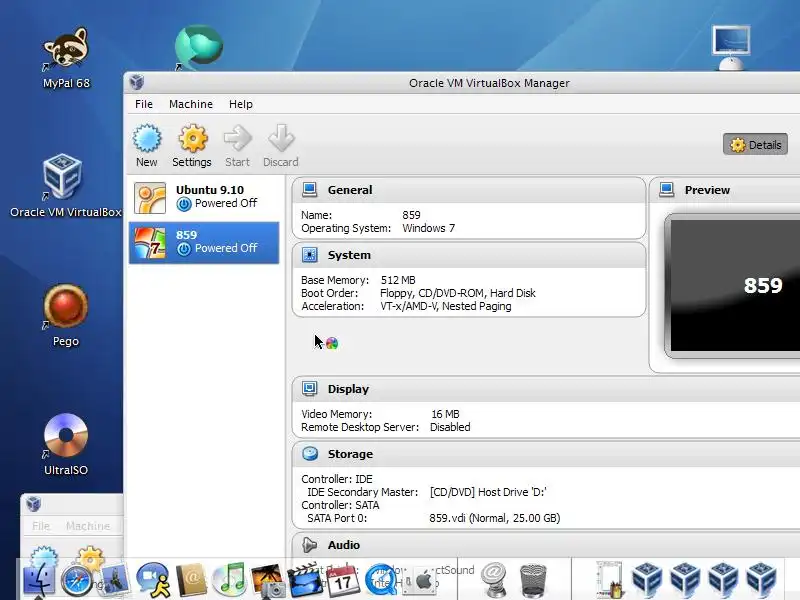This screenshot has height=600, width=800.
Task: Click the MyPal 68 desktop shortcut
Action: click(x=66, y=58)
